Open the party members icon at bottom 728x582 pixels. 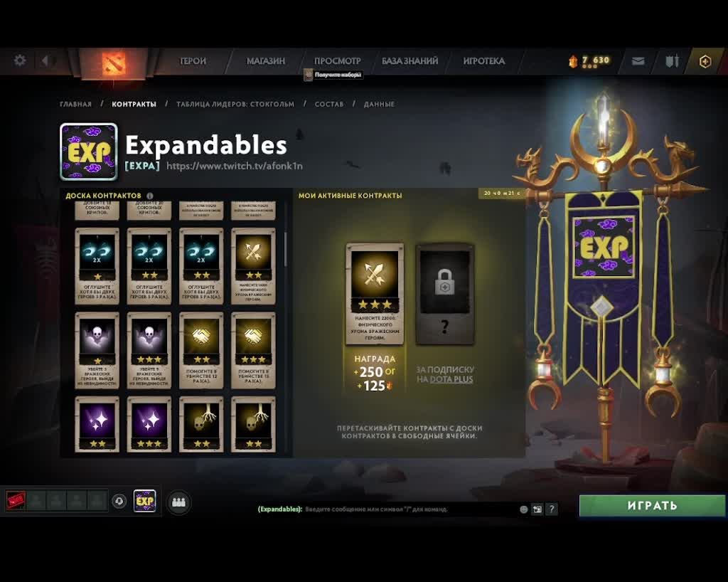(178, 502)
